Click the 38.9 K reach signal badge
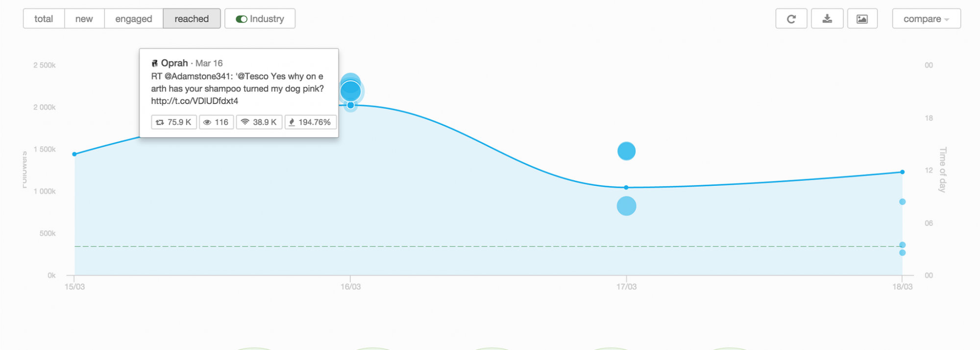This screenshot has width=980, height=350. tap(259, 122)
